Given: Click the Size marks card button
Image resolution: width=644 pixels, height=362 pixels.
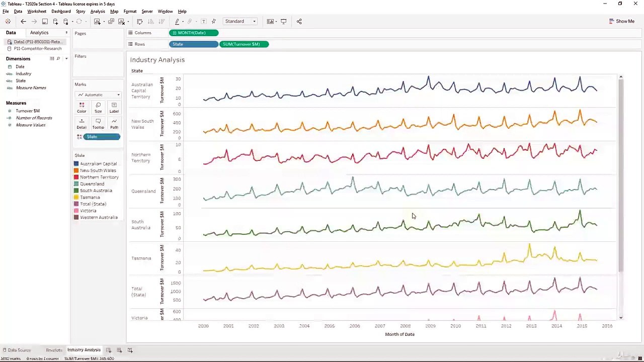Looking at the screenshot, I should pos(98,108).
